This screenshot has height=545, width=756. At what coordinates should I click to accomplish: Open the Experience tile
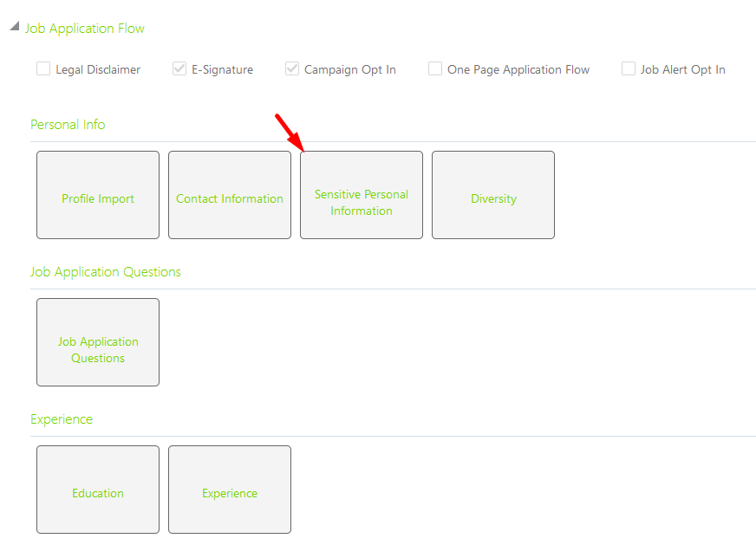coord(230,490)
